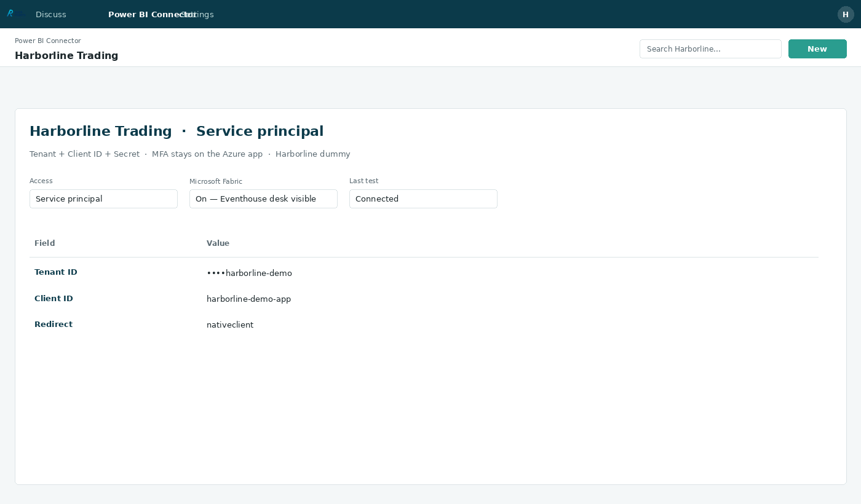This screenshot has width=861, height=504.
Task: Select the Client ID row label
Action: point(54,299)
